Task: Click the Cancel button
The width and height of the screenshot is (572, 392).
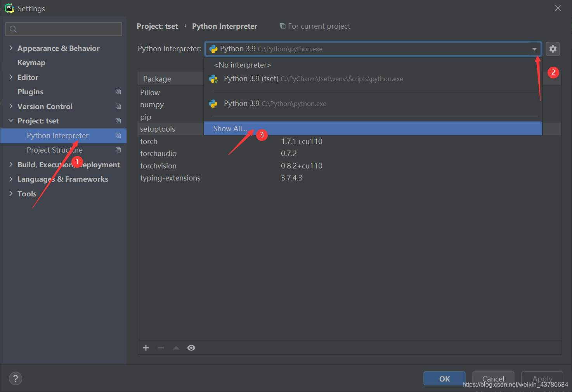Action: click(x=493, y=379)
